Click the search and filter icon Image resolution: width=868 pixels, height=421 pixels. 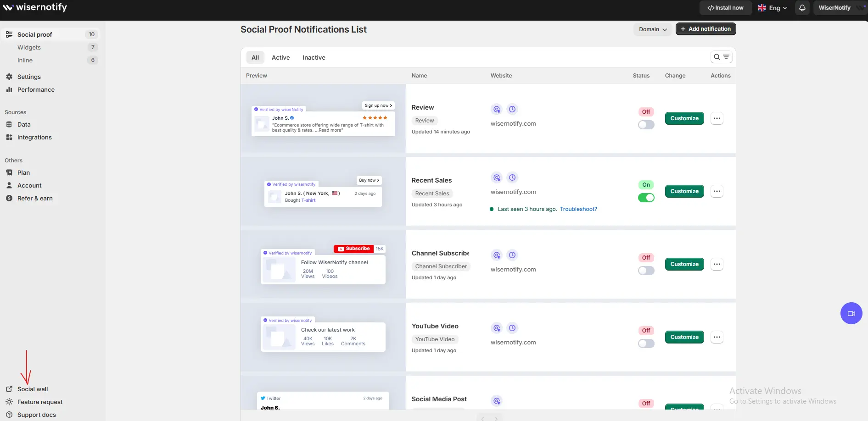pos(721,57)
